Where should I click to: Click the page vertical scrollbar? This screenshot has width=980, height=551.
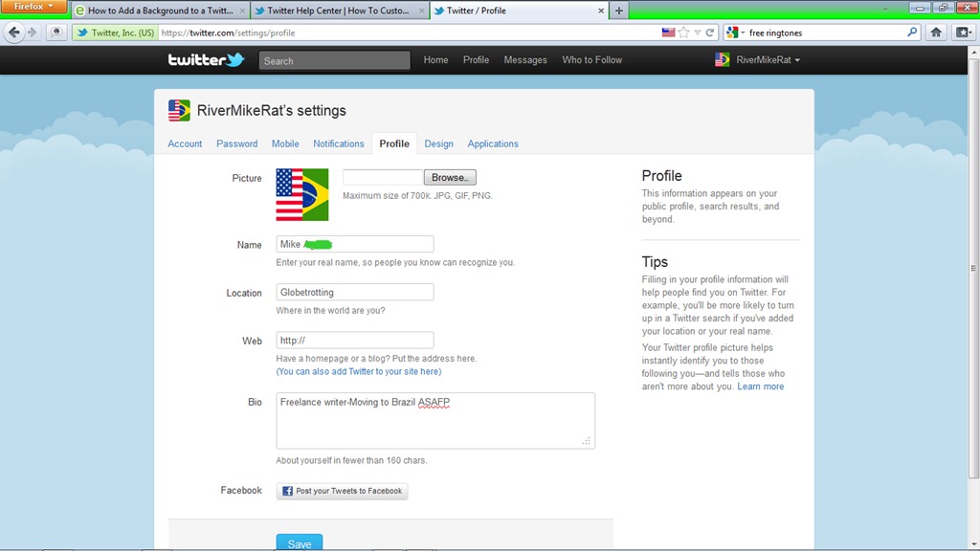[x=973, y=269]
